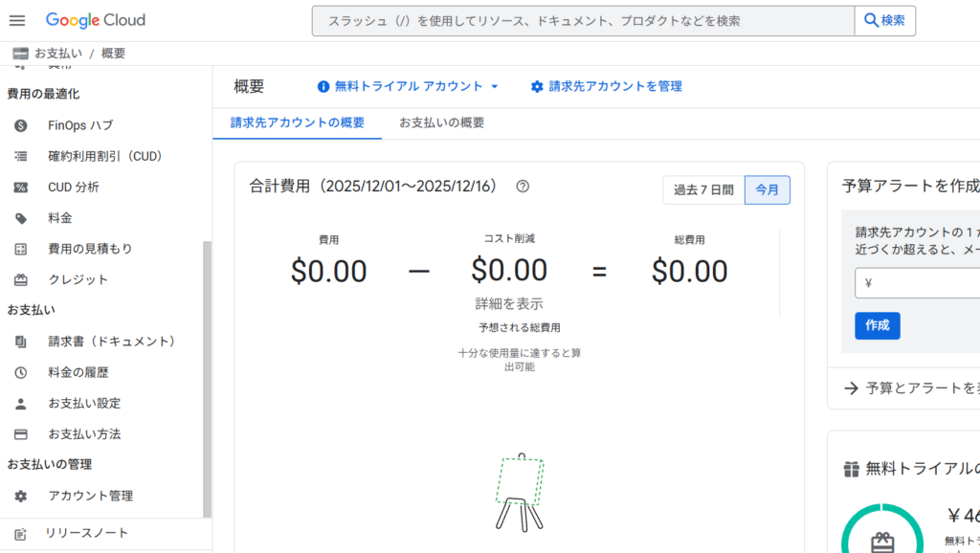980x553 pixels.
Task: Expand the 無料トライアル アカウント dropdown
Action: [x=409, y=86]
